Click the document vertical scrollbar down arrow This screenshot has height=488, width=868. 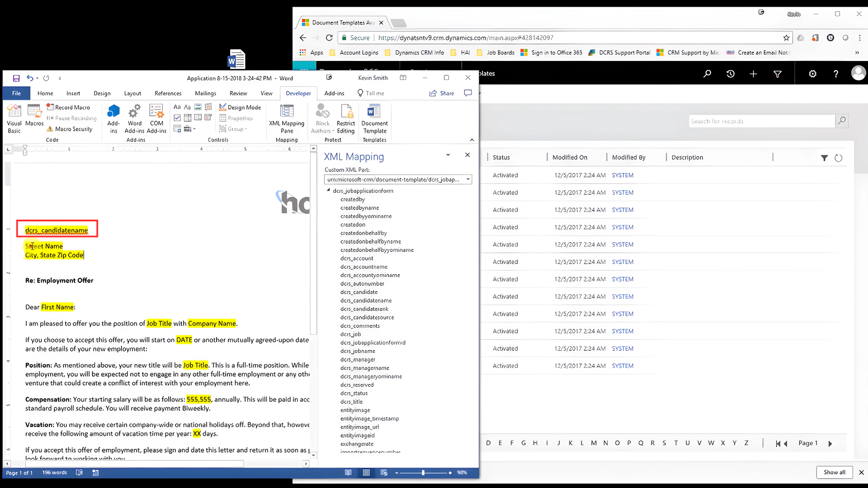tap(314, 455)
